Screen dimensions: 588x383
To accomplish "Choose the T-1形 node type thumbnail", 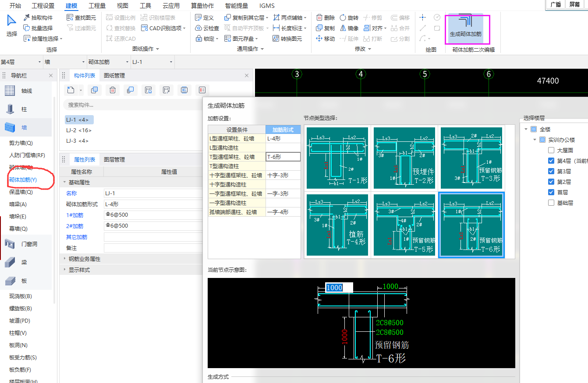I will (337, 158).
